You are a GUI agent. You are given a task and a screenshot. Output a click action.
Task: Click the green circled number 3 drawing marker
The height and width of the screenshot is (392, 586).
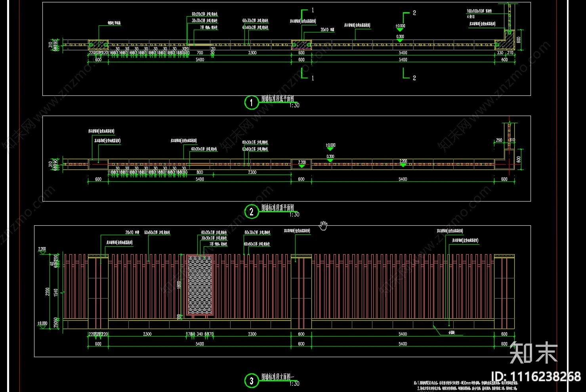pyautogui.click(x=251, y=381)
